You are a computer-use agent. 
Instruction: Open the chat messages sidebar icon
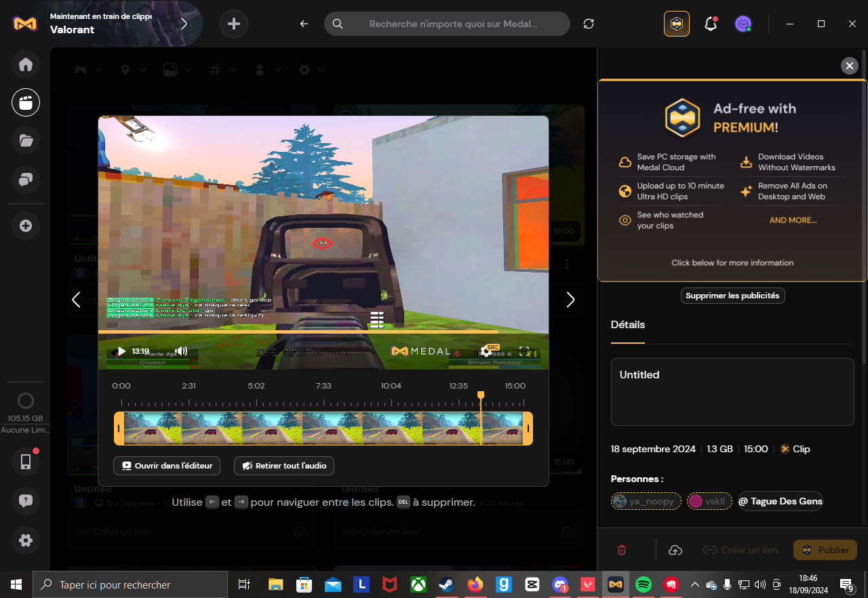(x=26, y=180)
